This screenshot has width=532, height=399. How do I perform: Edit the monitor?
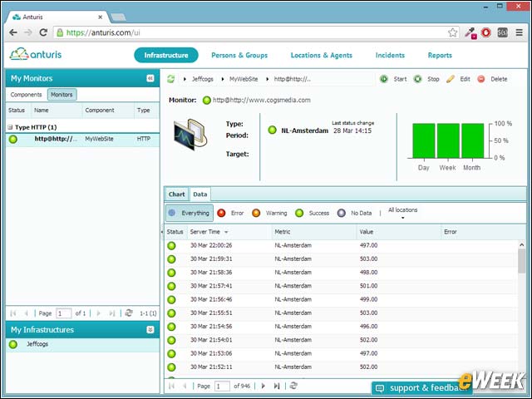(458, 79)
